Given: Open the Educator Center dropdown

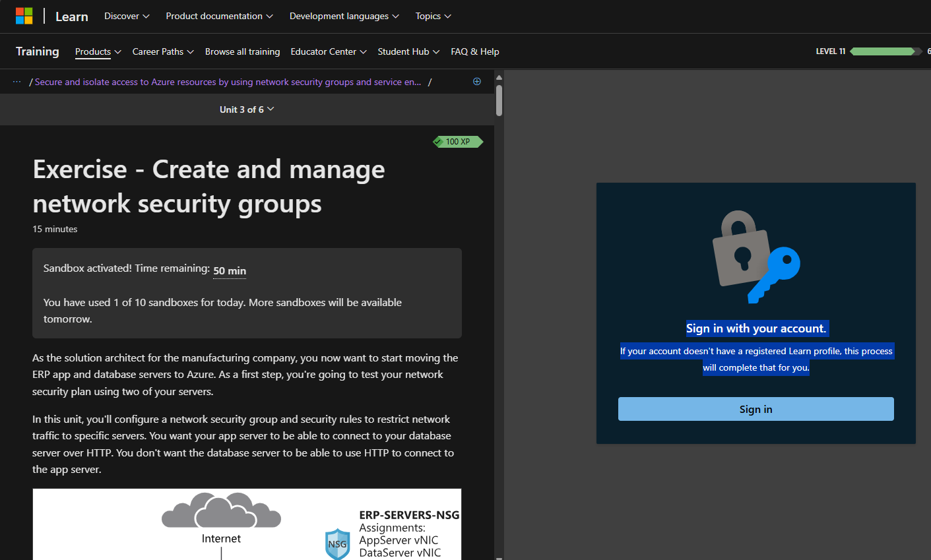Looking at the screenshot, I should pos(328,51).
